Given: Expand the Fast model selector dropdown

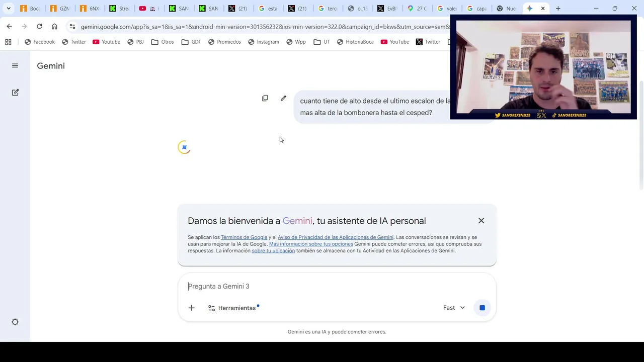Looking at the screenshot, I should click(454, 308).
